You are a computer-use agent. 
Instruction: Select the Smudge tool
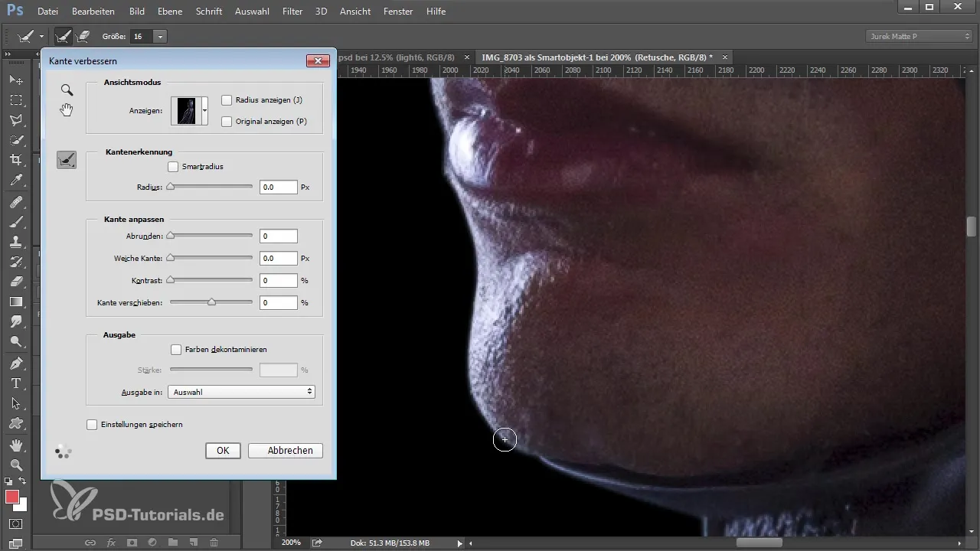[16, 321]
